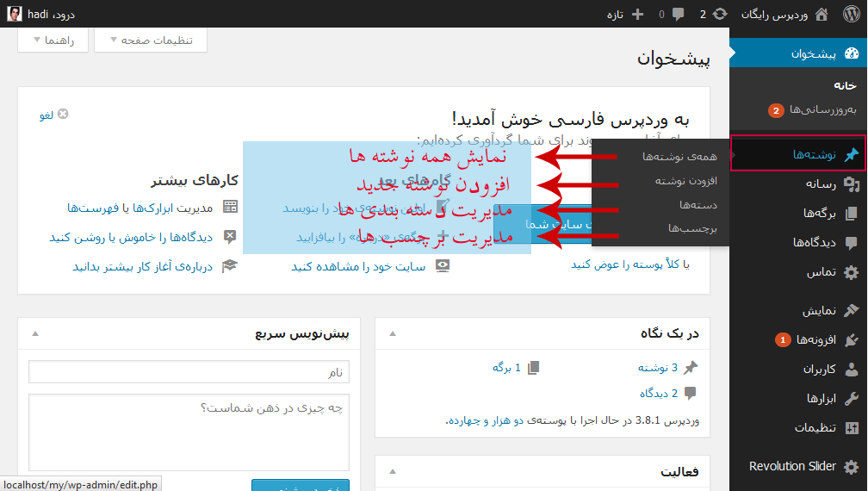Open 1 برگه link
Viewport: 868px width, 491px height.
506,368
